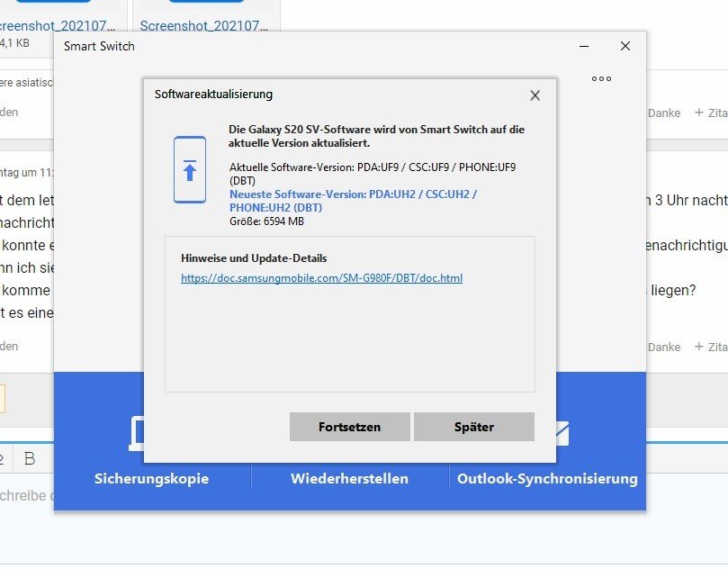Minimize the Smart Switch window
Viewport: 728px width, 569px height.
(x=584, y=46)
